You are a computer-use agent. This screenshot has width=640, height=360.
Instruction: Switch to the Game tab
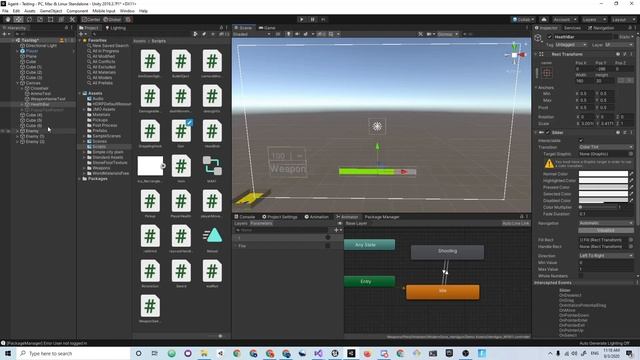pos(267,28)
